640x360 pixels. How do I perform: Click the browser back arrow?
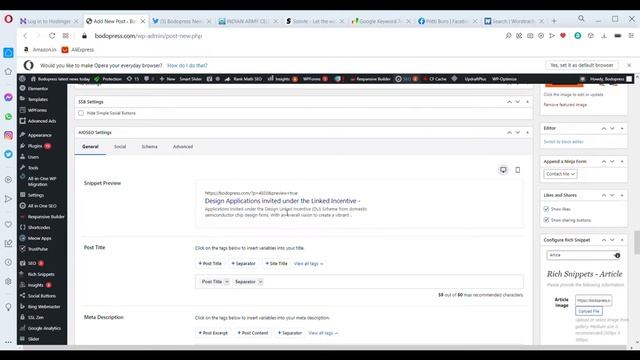click(25, 36)
